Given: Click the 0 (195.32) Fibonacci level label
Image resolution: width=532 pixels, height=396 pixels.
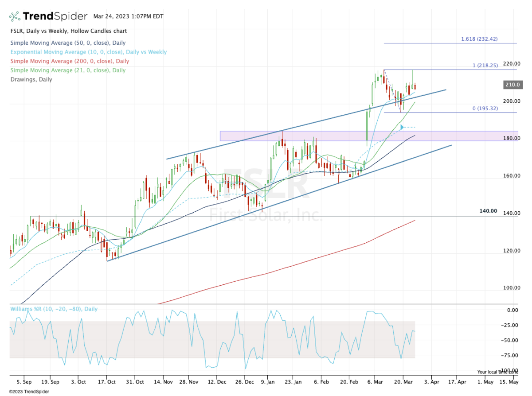Looking at the screenshot, I should point(485,109).
